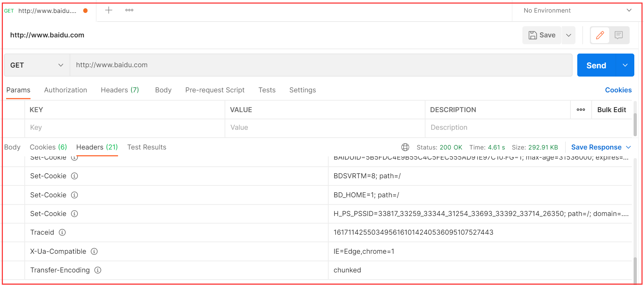Select the chunked value
The height and width of the screenshot is (285, 644).
[347, 270]
